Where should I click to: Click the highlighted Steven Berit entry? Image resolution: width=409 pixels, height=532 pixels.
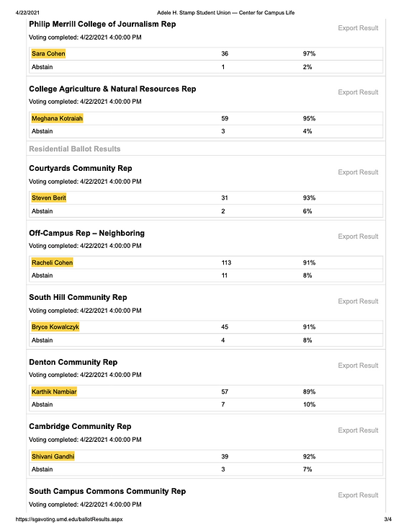click(x=49, y=198)
